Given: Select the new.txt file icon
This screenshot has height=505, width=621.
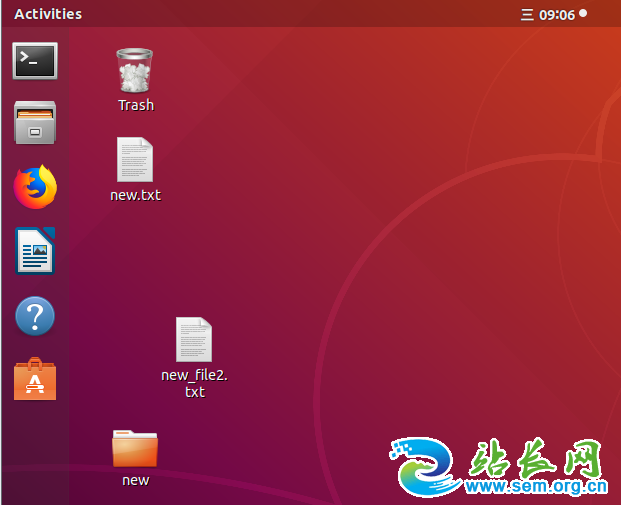Looking at the screenshot, I should click(135, 160).
